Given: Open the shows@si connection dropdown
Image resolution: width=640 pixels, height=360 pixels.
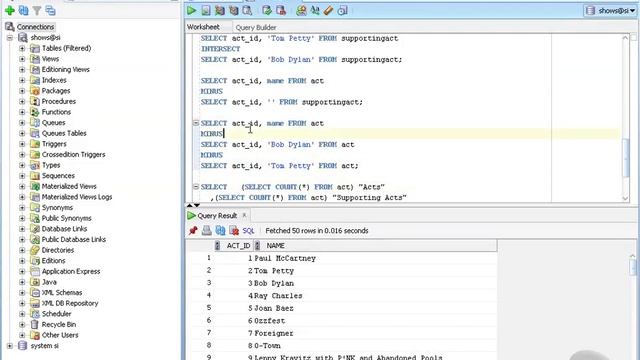Looking at the screenshot, I should click(x=611, y=11).
